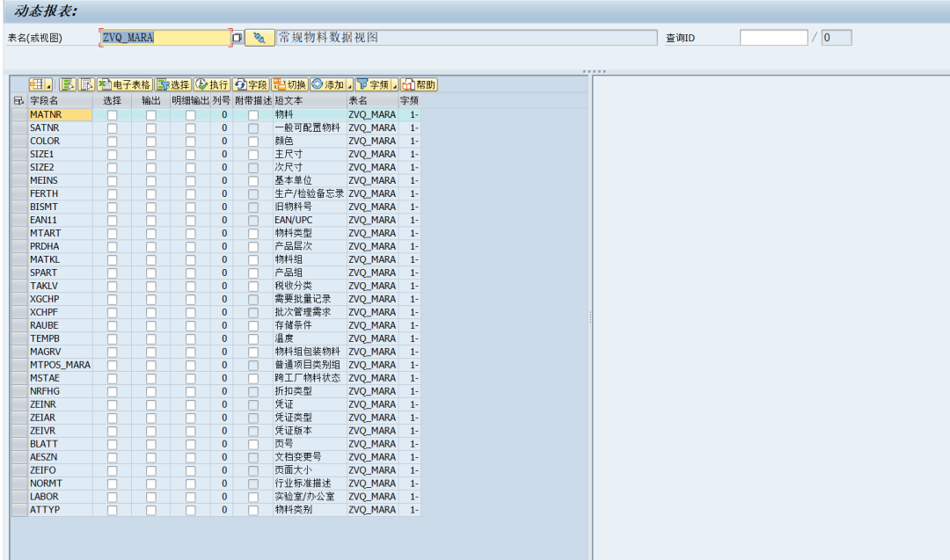950x560 pixels.
Task: Click the 字频 value in the NRFHG row
Action: [410, 391]
